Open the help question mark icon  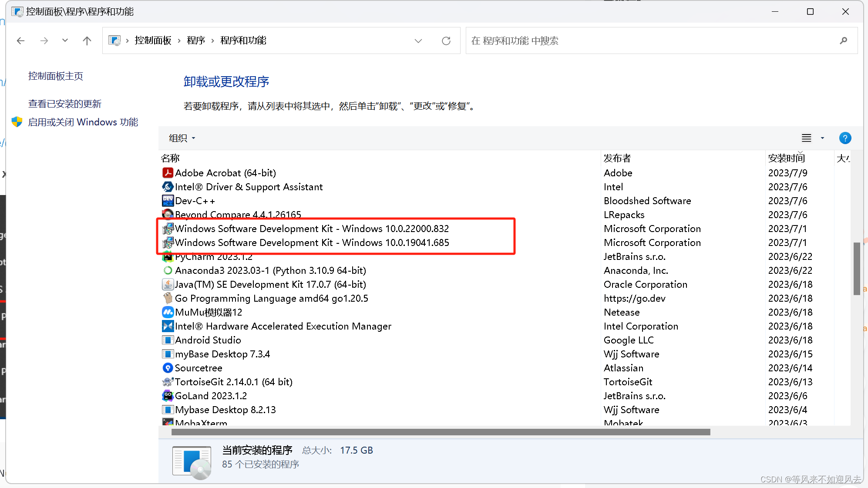pos(845,138)
